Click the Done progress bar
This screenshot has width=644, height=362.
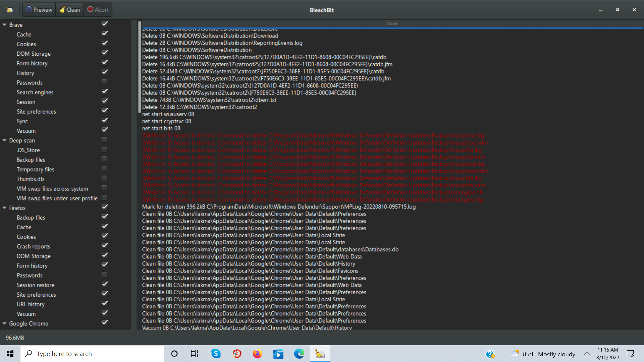[392, 23]
